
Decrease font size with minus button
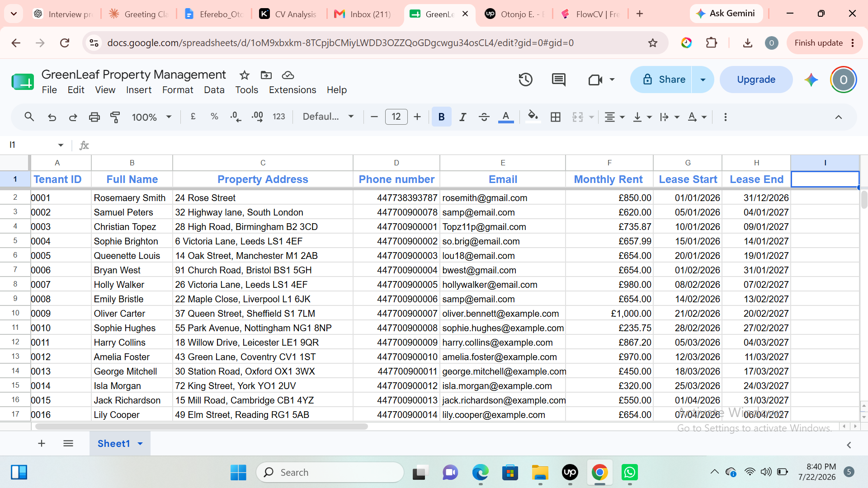tap(374, 117)
